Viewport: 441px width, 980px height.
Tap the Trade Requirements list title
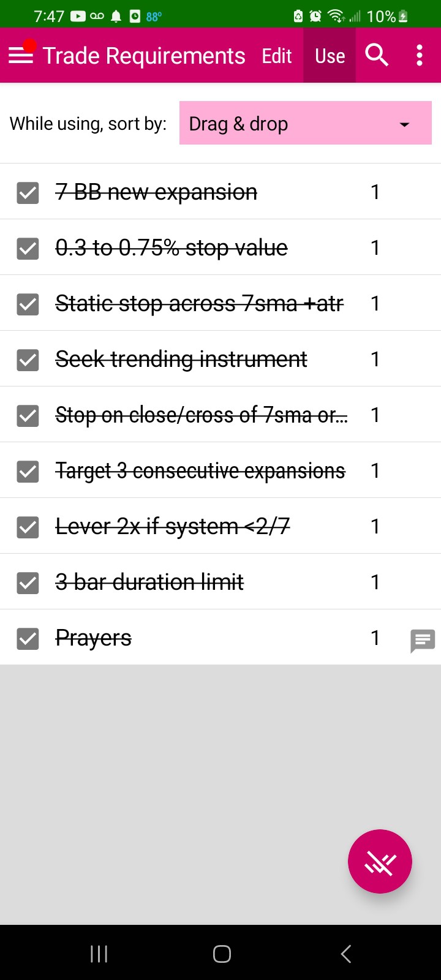click(x=144, y=56)
